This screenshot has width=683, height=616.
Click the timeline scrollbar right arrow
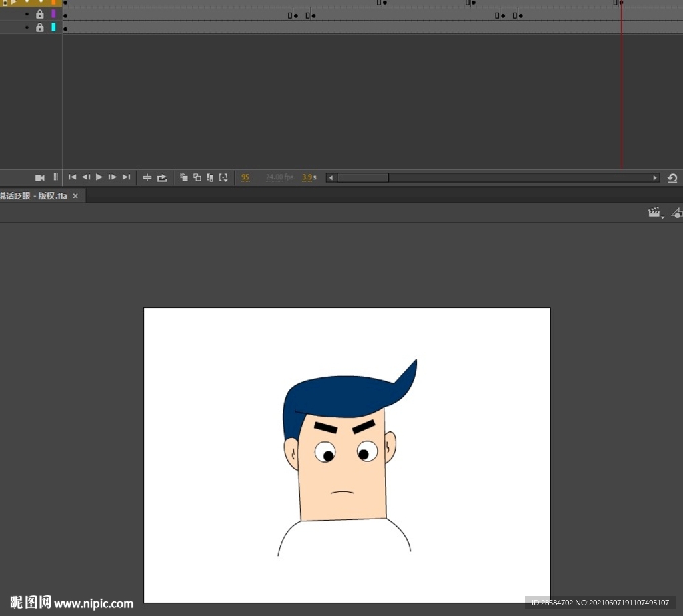[x=655, y=177]
